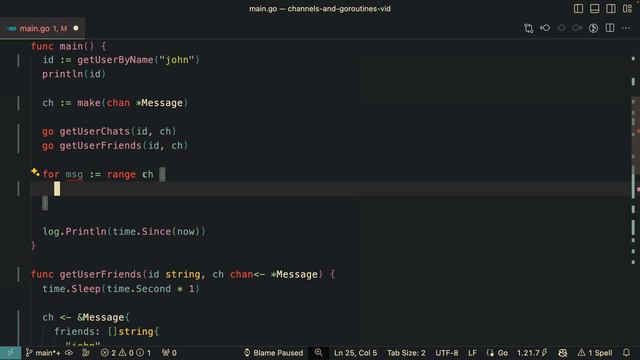Open More Actions ellipsis in editor toolbar

[x=626, y=28]
